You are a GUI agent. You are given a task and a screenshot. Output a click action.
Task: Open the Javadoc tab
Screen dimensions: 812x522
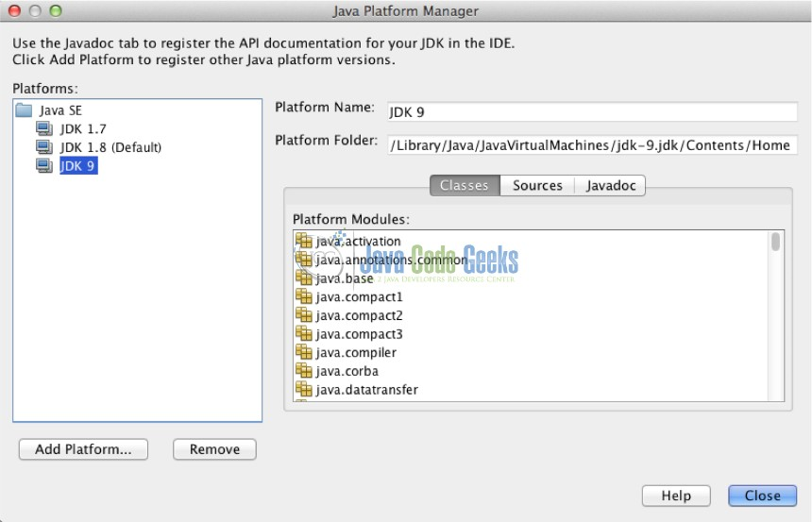point(611,185)
